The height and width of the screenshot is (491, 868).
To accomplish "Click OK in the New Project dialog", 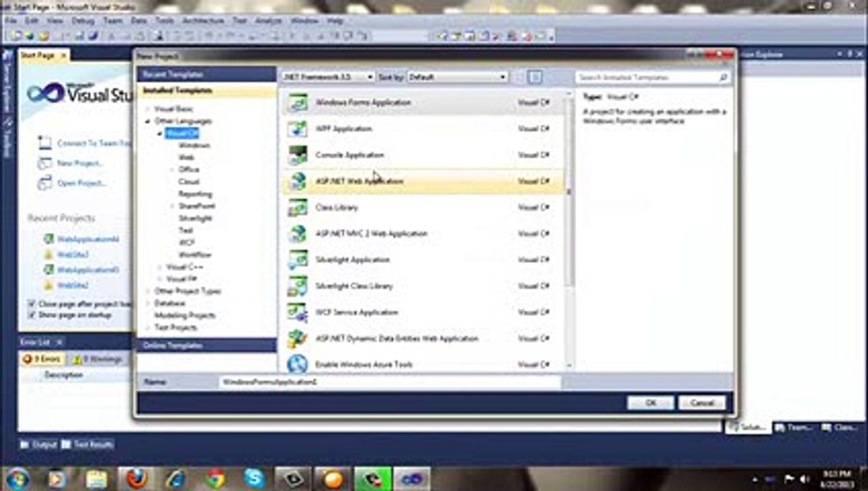I will 650,403.
